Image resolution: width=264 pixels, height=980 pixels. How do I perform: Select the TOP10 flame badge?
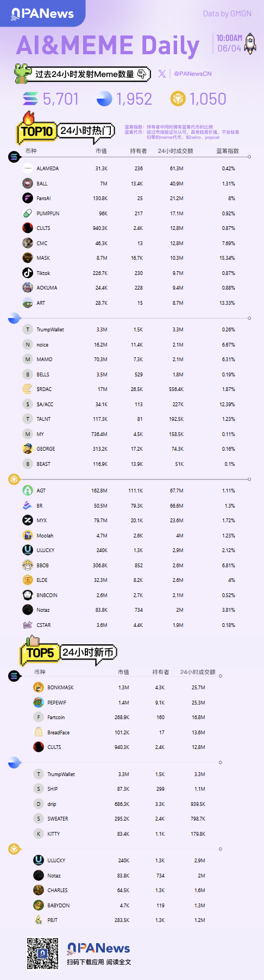[35, 128]
